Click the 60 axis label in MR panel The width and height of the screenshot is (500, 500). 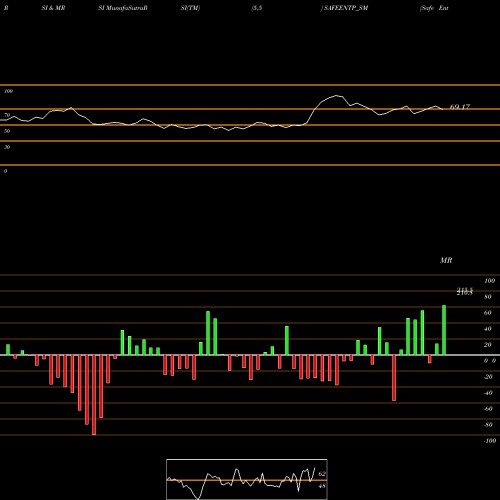[488, 313]
